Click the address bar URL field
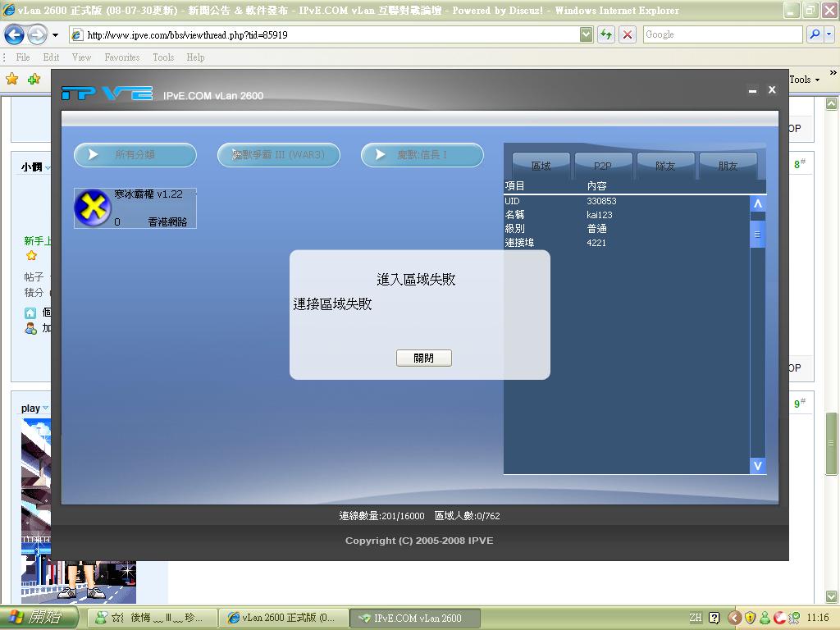 (323, 34)
